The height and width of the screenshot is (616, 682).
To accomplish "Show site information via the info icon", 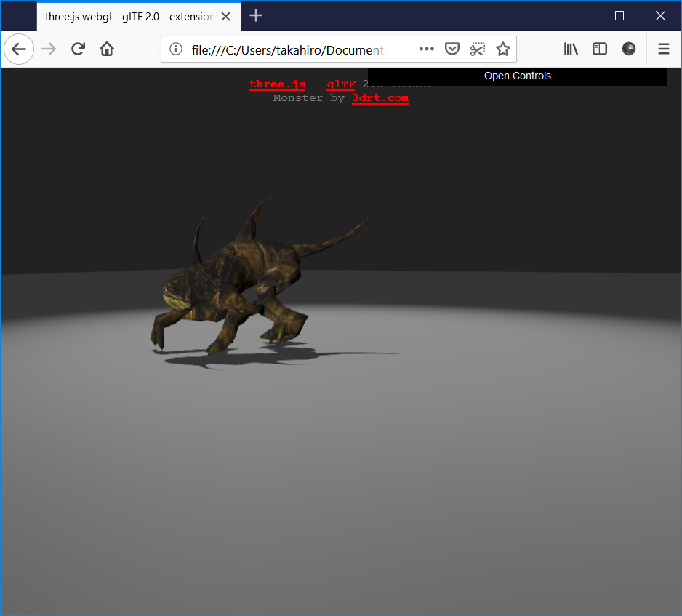I will point(176,49).
